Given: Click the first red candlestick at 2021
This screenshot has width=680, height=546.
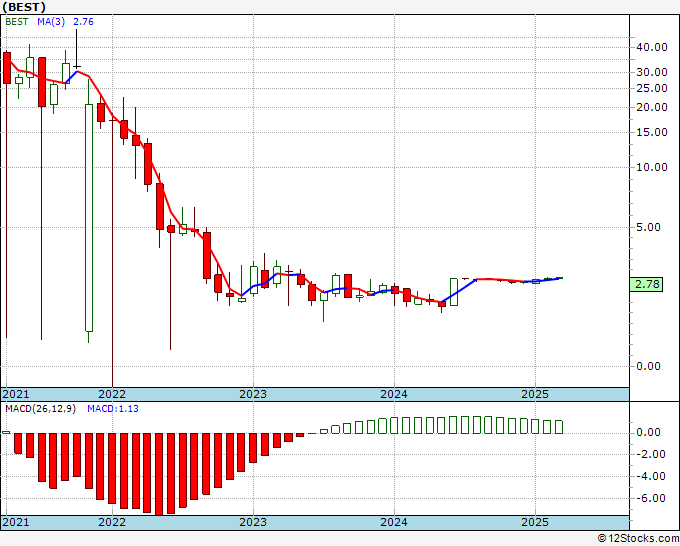Looking at the screenshot, I should coord(7,68).
